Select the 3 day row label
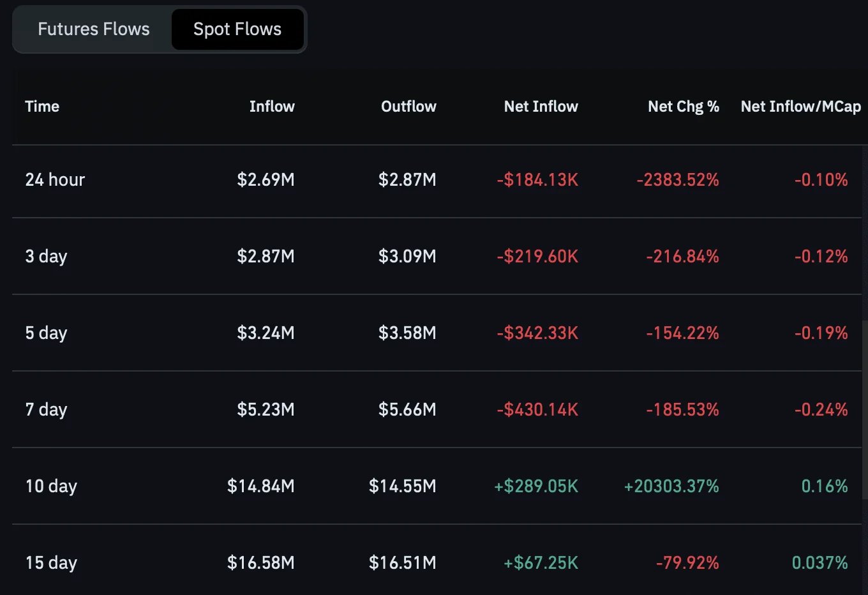 (46, 257)
